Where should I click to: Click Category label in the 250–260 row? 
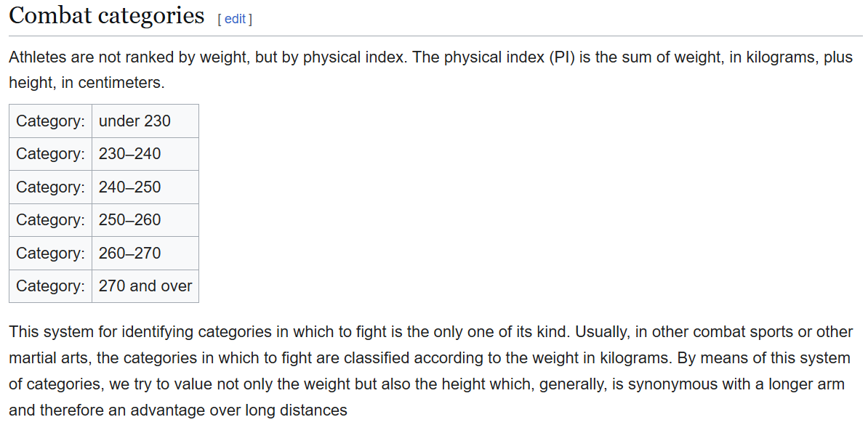click(50, 220)
